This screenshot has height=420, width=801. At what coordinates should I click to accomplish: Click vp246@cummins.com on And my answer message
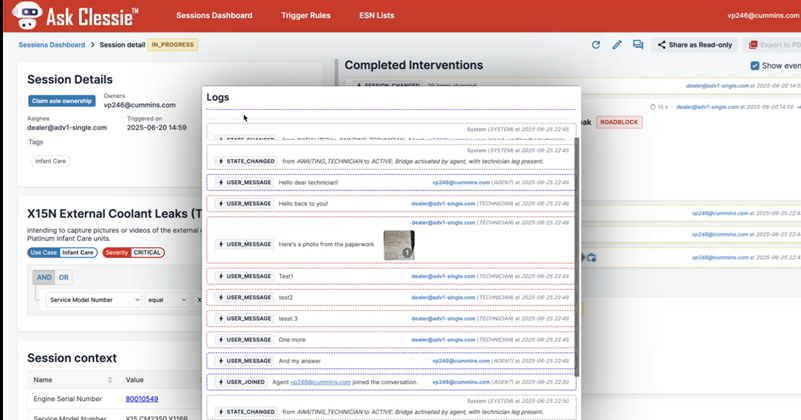461,361
